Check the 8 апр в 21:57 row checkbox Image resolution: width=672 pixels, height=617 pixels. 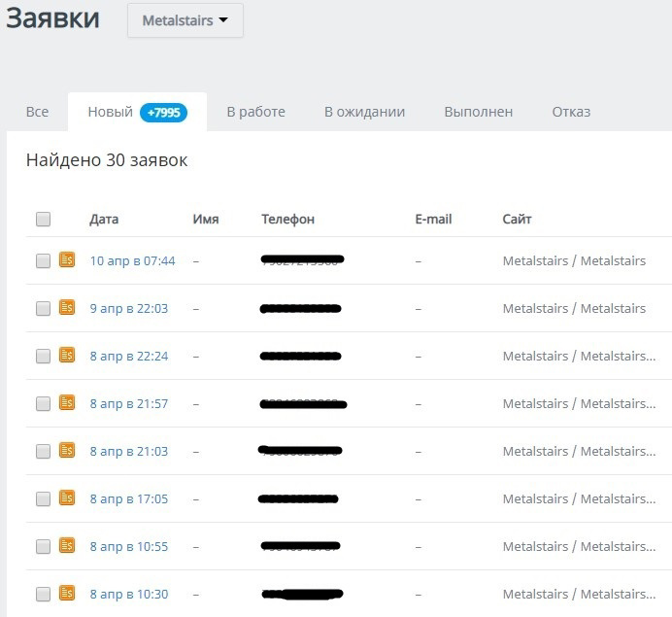44,403
